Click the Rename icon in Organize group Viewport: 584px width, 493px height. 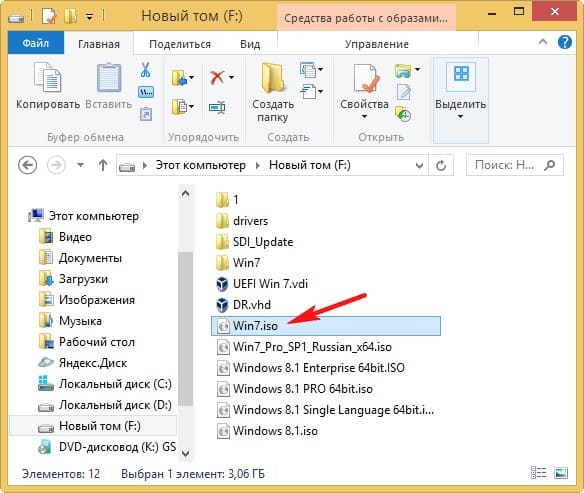coord(217,107)
